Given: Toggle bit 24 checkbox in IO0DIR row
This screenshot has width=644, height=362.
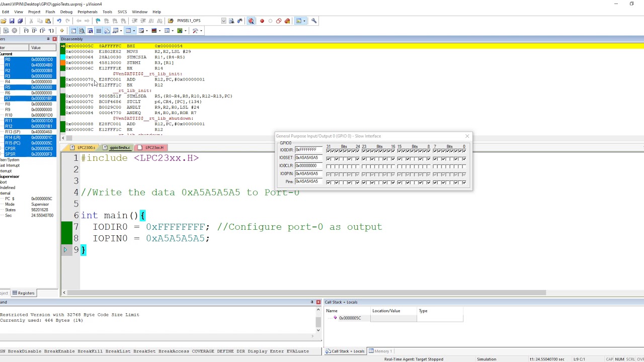Looking at the screenshot, I should [x=358, y=151].
